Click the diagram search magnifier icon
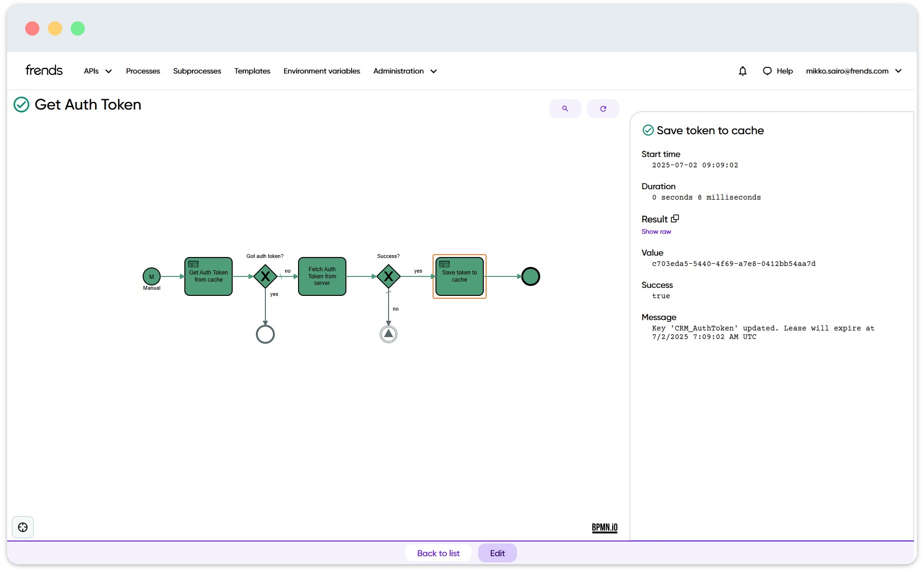This screenshot has width=924, height=569. coord(565,108)
